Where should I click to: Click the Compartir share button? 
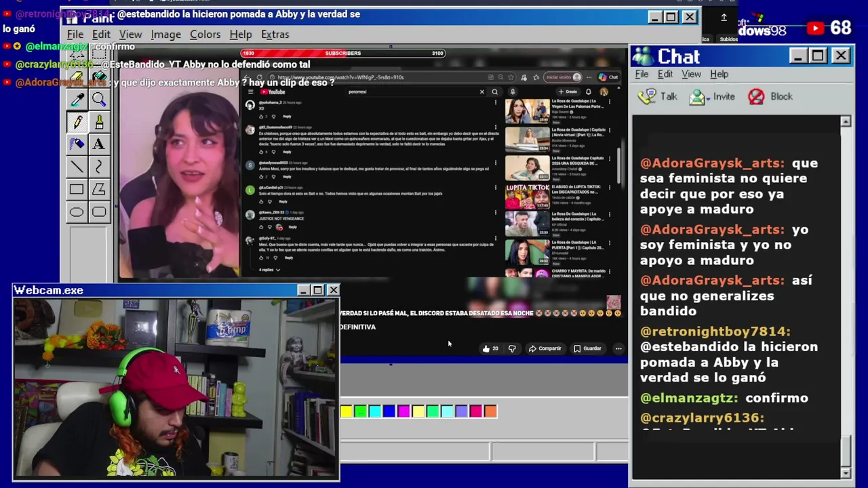point(545,348)
